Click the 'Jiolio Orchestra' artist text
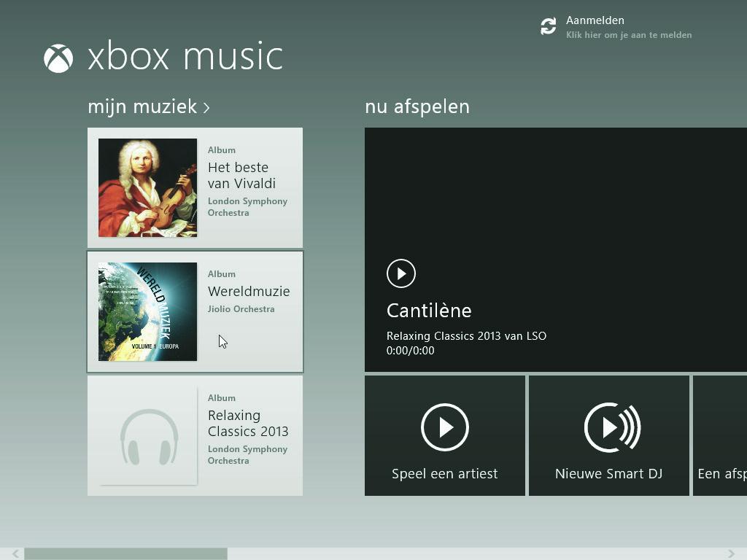Image resolution: width=747 pixels, height=560 pixels. pos(241,309)
